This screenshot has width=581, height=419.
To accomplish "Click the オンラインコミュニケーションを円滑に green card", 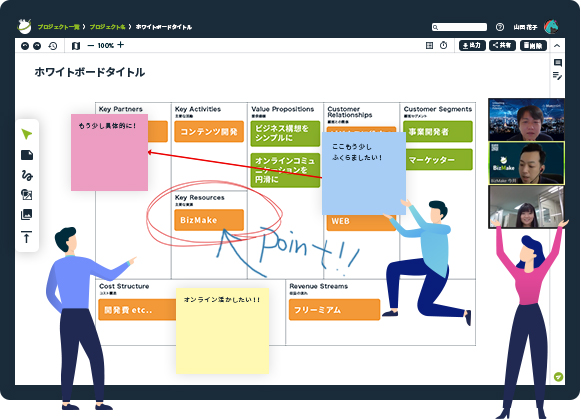I will pos(285,170).
